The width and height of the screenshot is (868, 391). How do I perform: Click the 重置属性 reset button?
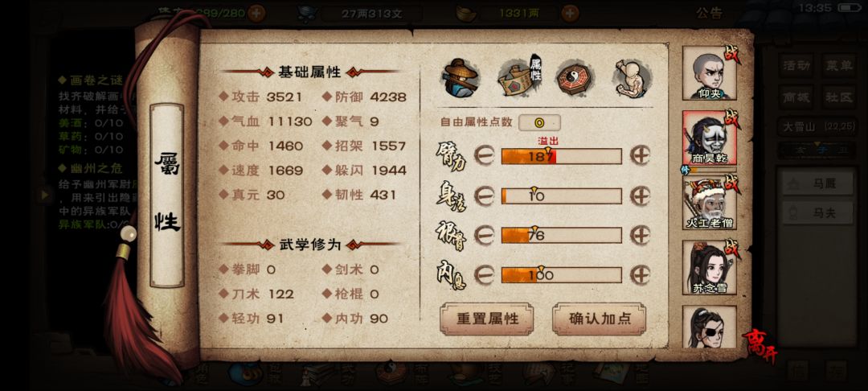pyautogui.click(x=486, y=319)
